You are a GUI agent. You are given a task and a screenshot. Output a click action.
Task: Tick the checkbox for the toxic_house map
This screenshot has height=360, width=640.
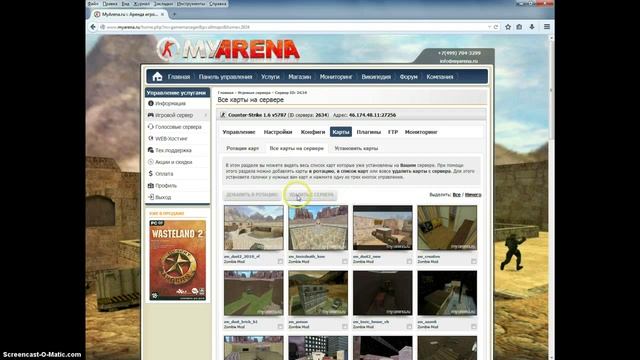click(409, 327)
